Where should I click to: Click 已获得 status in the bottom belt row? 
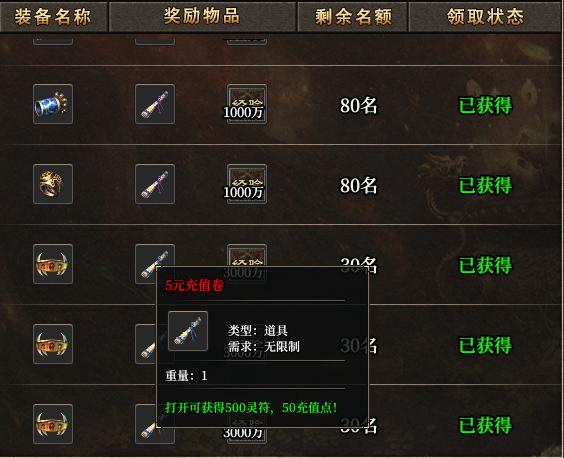tap(485, 425)
